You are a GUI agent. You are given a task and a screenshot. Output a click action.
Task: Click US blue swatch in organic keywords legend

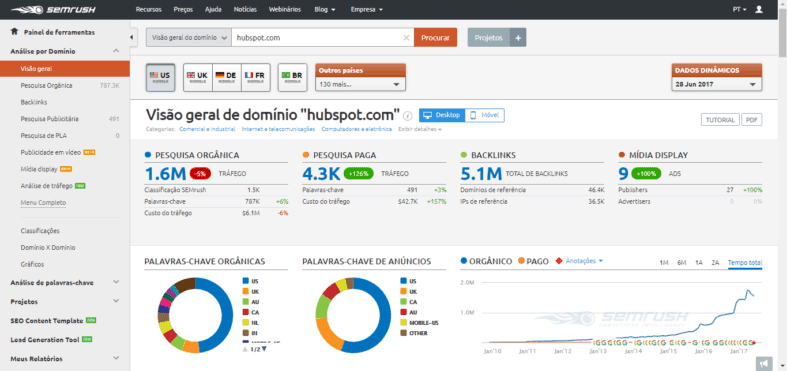click(x=245, y=281)
